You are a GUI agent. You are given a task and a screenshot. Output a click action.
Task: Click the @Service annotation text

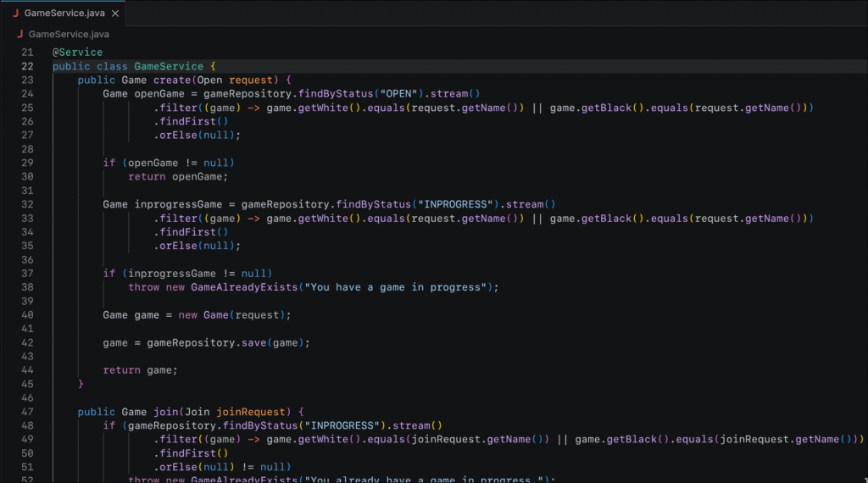(77, 53)
